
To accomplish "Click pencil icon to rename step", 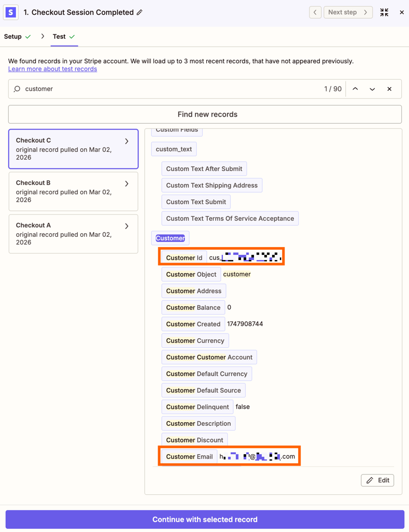I will coord(140,12).
